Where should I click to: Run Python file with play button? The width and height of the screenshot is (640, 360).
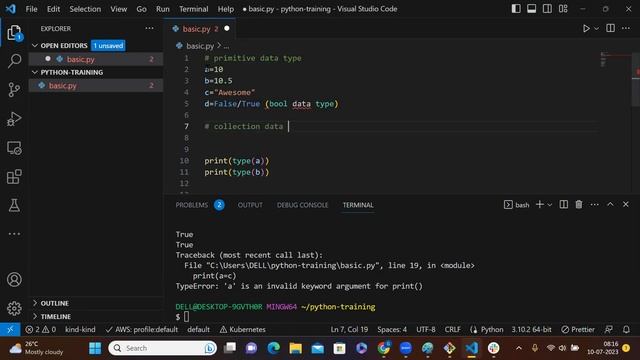point(586,29)
